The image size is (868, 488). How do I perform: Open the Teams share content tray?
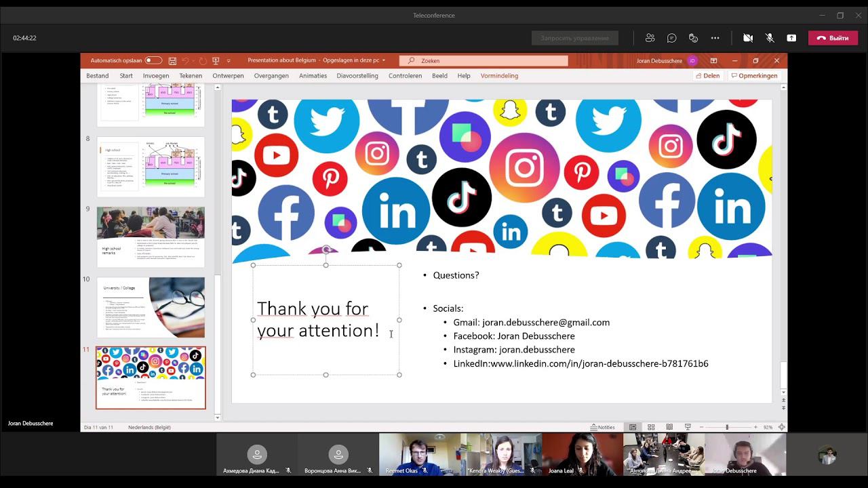pyautogui.click(x=791, y=38)
